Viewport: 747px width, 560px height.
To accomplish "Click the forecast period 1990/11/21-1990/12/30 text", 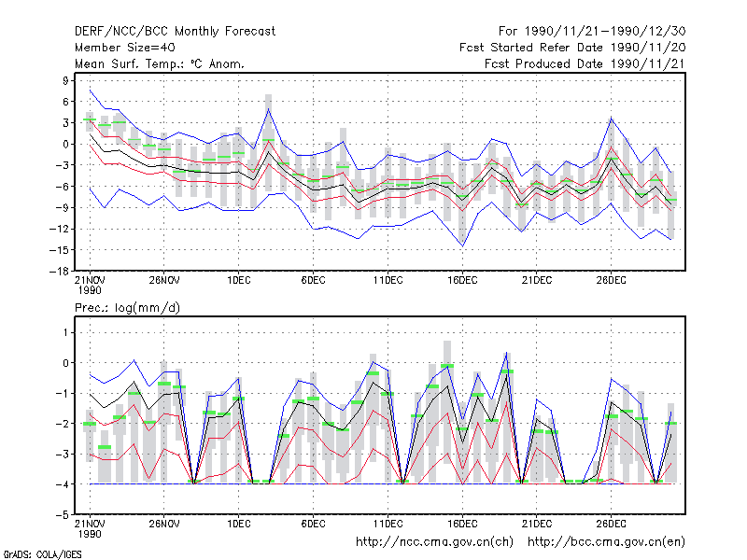I will coord(592,32).
